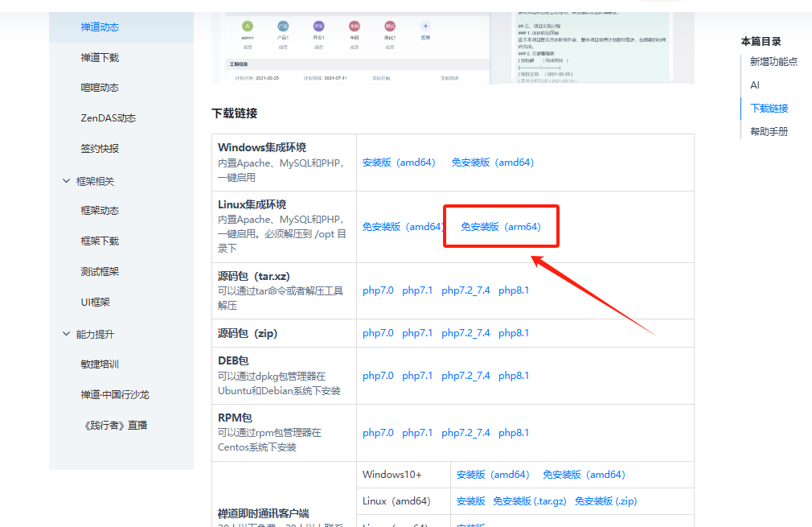Download Linux 免安装版 (arm64)
812x527 pixels.
click(x=501, y=226)
